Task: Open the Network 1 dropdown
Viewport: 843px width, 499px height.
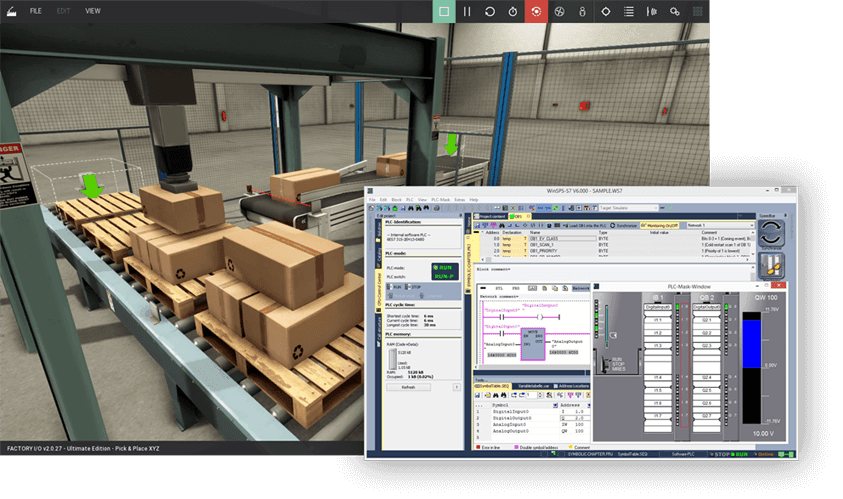Action: 720,225
